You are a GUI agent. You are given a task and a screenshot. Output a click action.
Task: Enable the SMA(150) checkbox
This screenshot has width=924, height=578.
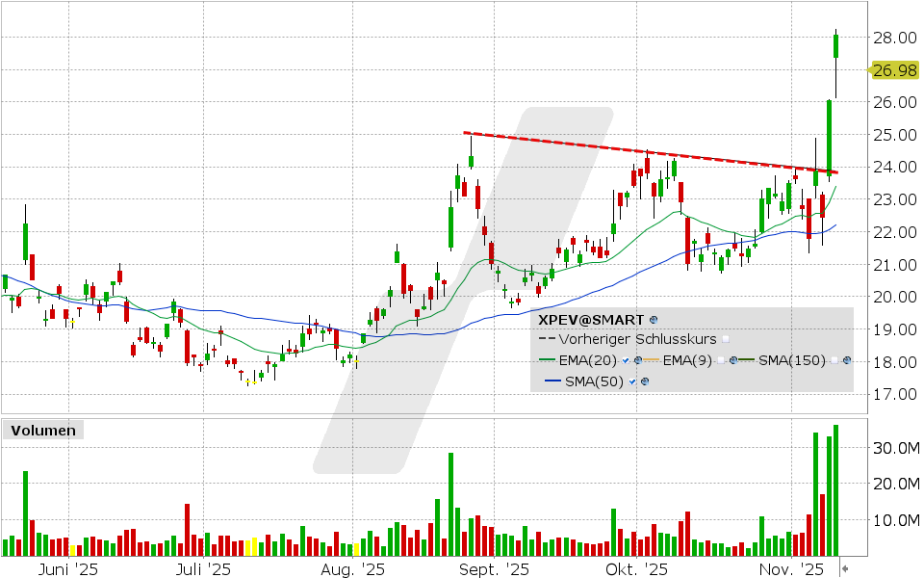pyautogui.click(x=834, y=360)
